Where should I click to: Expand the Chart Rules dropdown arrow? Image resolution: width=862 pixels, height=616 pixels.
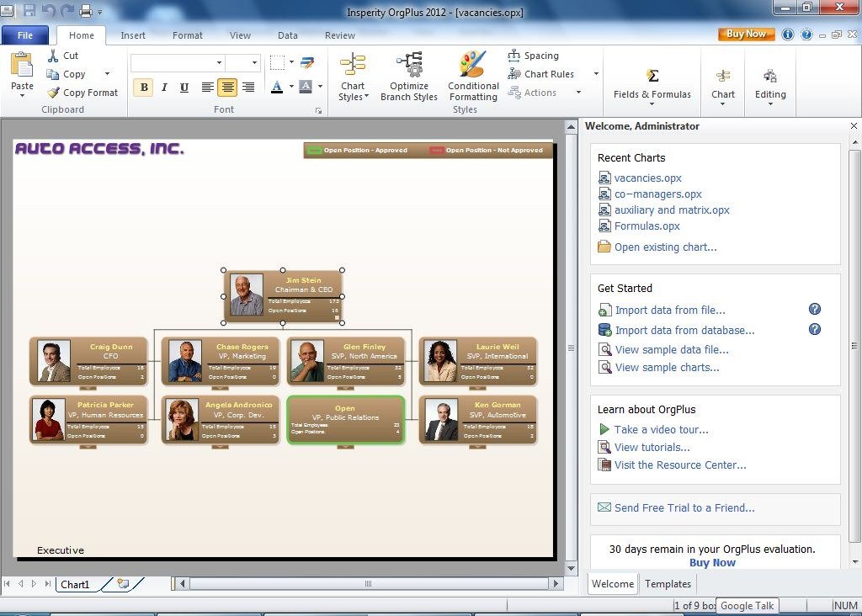point(596,74)
